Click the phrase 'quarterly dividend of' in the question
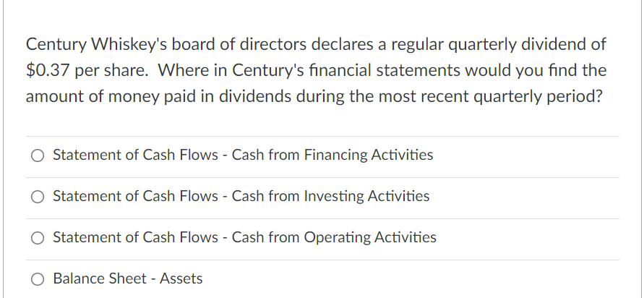Screen dimensions: 644x298 pyautogui.click(x=527, y=45)
